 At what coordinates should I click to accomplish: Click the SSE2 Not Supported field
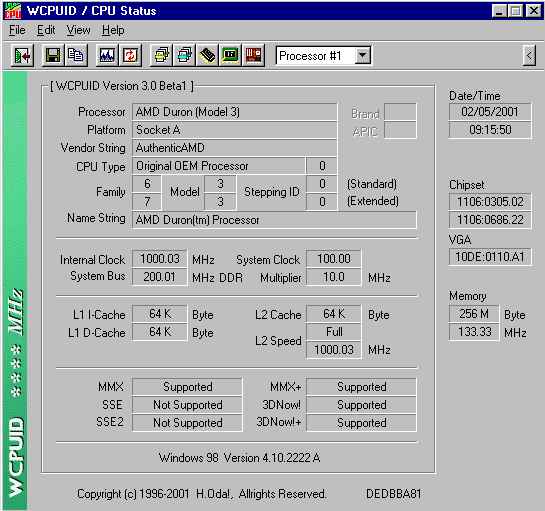point(187,423)
